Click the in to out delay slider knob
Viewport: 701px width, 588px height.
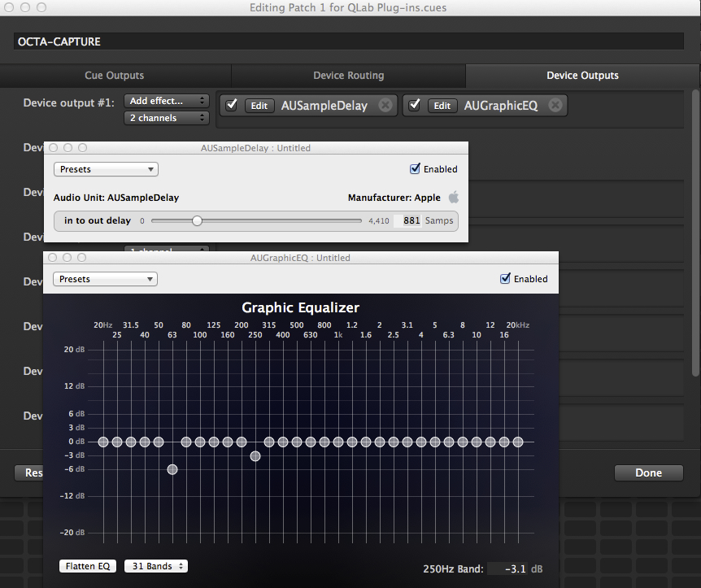pyautogui.click(x=197, y=220)
